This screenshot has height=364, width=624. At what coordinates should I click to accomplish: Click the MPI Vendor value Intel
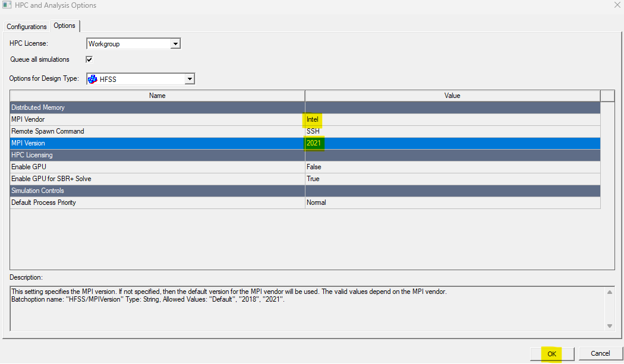click(x=313, y=119)
